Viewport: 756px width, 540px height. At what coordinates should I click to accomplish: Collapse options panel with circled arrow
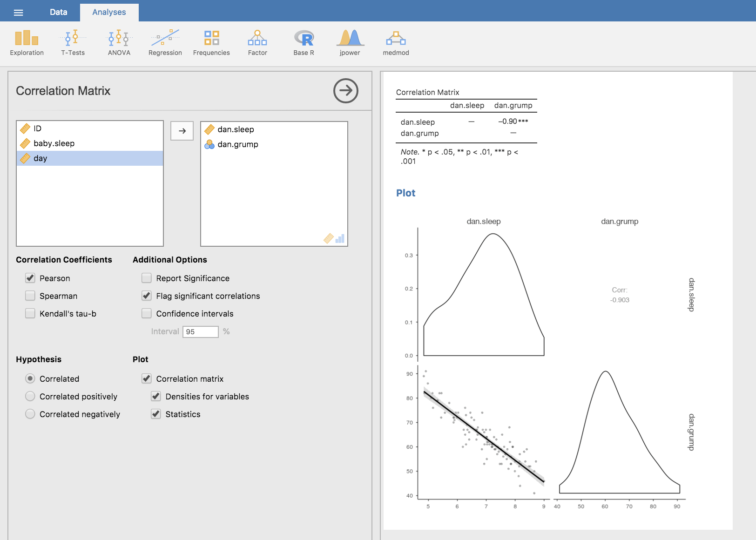(x=346, y=91)
